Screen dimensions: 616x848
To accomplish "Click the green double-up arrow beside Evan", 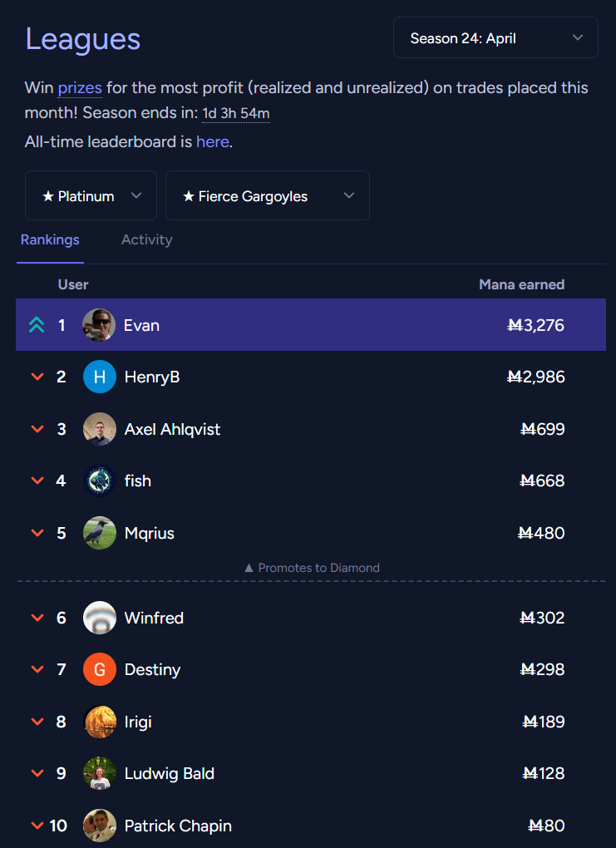I will 37,325.
